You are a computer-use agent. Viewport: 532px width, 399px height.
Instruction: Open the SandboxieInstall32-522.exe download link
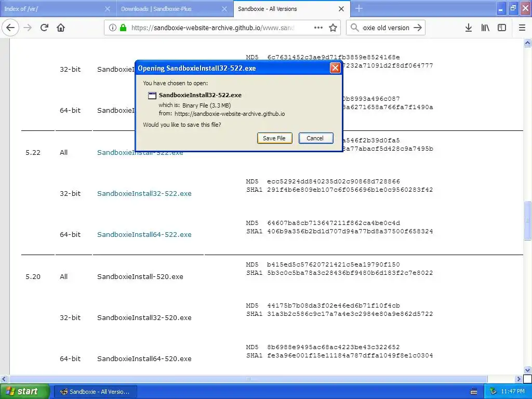tap(144, 193)
